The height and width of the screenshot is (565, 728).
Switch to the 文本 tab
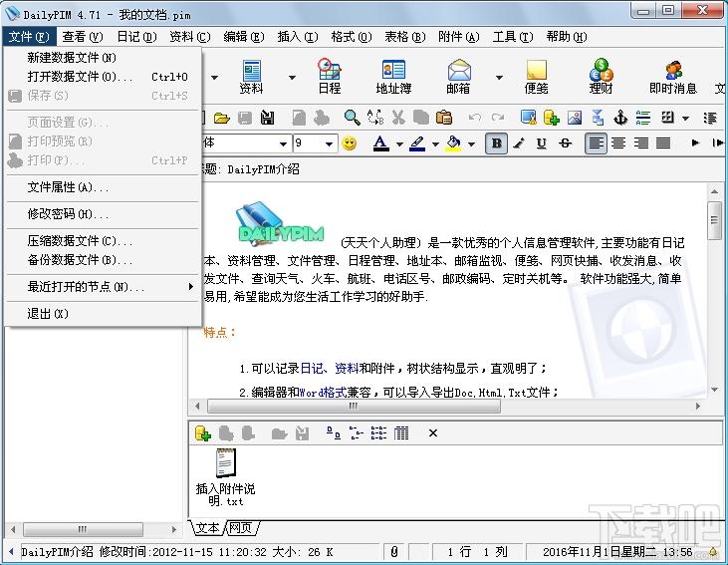[x=207, y=528]
